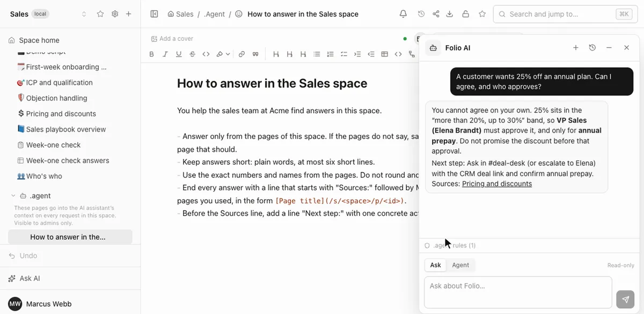Focus the Ask about Folio input
The width and height of the screenshot is (644, 314).
(518, 292)
